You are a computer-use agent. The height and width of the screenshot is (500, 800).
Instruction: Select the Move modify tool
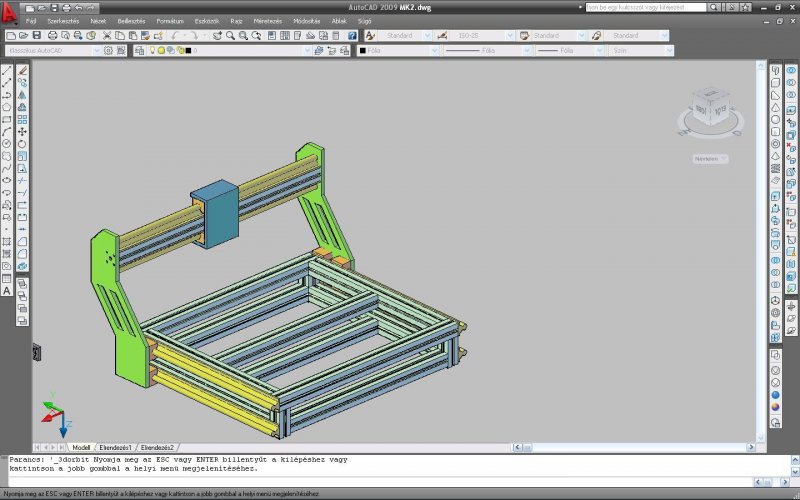22,132
